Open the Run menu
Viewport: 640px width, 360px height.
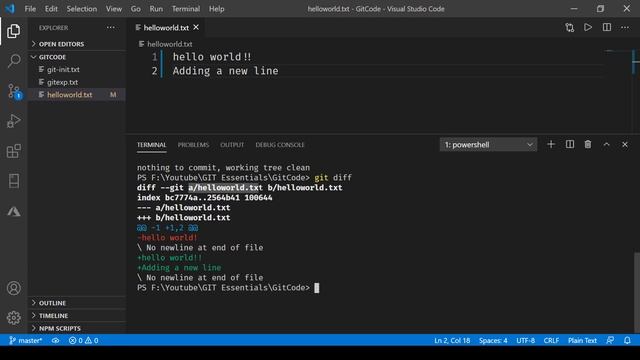point(156,9)
